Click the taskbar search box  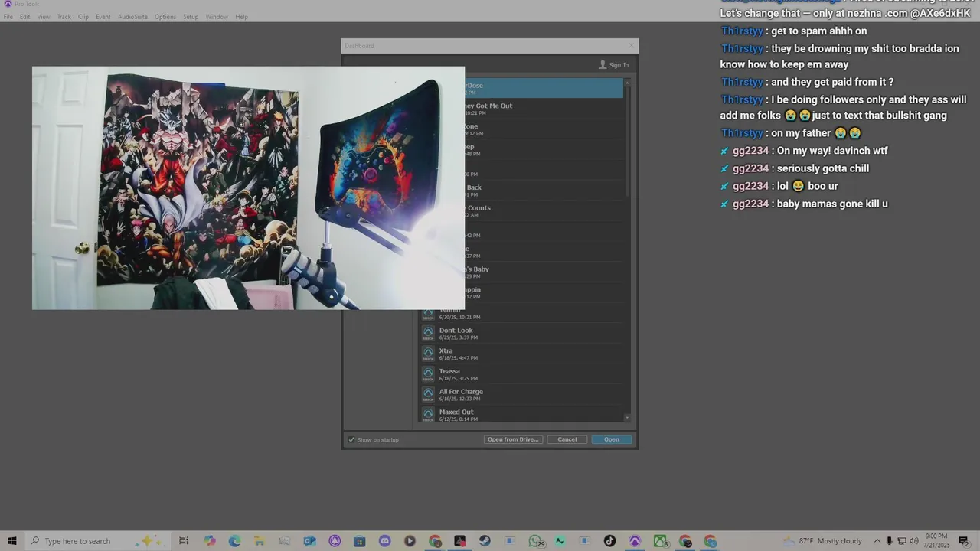tap(98, 541)
